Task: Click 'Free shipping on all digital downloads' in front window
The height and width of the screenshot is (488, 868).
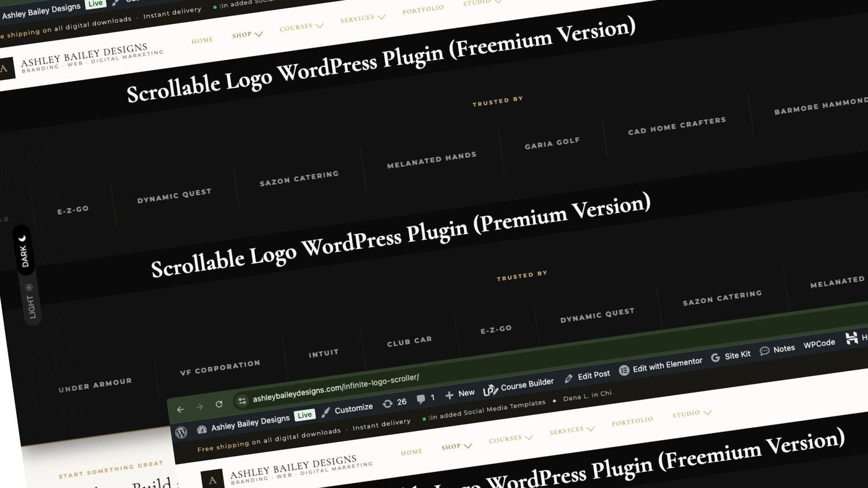Action: tap(269, 440)
